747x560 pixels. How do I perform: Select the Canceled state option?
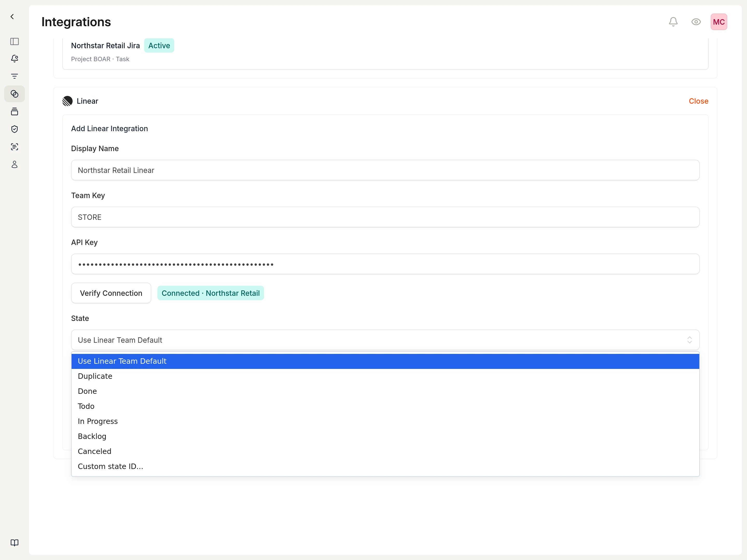[x=385, y=451]
